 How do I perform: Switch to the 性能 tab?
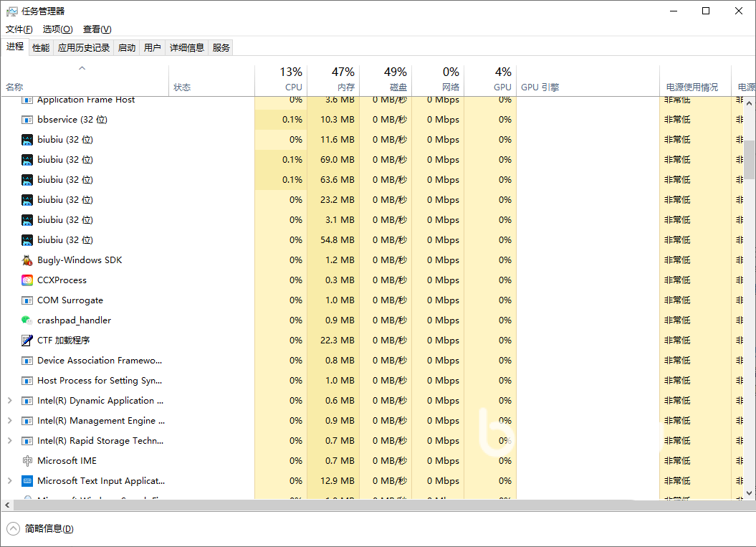pyautogui.click(x=41, y=47)
